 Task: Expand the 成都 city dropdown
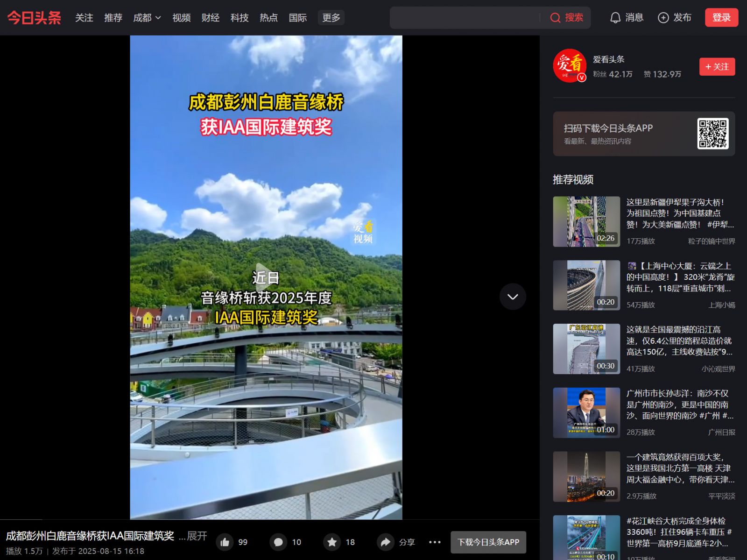147,18
